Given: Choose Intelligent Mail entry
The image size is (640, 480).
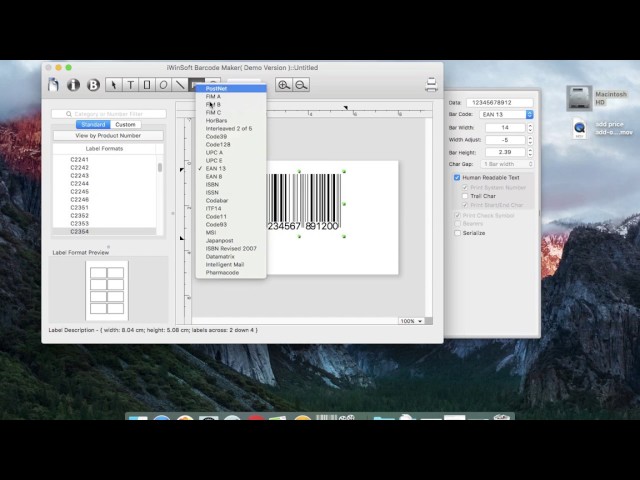Looking at the screenshot, I should click(x=231, y=264).
